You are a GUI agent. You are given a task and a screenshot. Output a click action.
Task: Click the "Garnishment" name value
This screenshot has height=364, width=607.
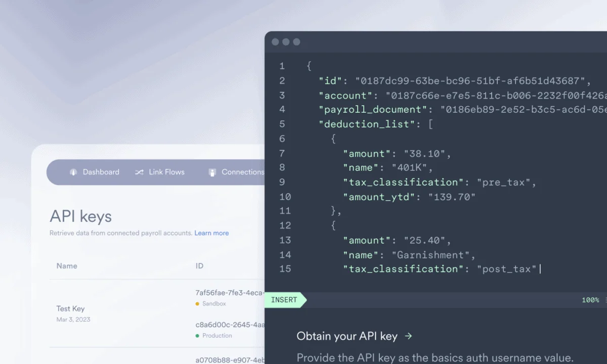430,255
